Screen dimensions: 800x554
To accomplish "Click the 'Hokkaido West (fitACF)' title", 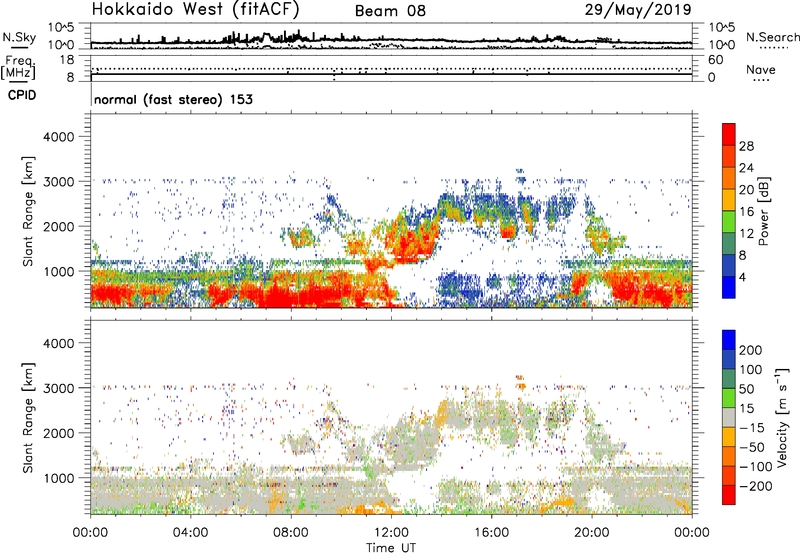I will pos(195,9).
